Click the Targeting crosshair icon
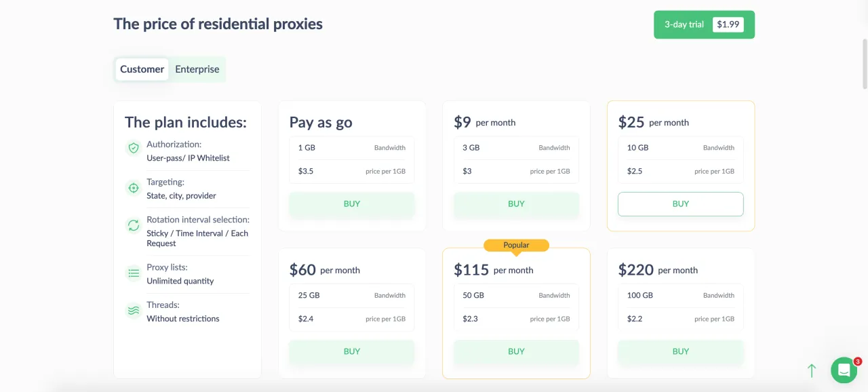Screen dimensions: 868x392 coord(134,188)
